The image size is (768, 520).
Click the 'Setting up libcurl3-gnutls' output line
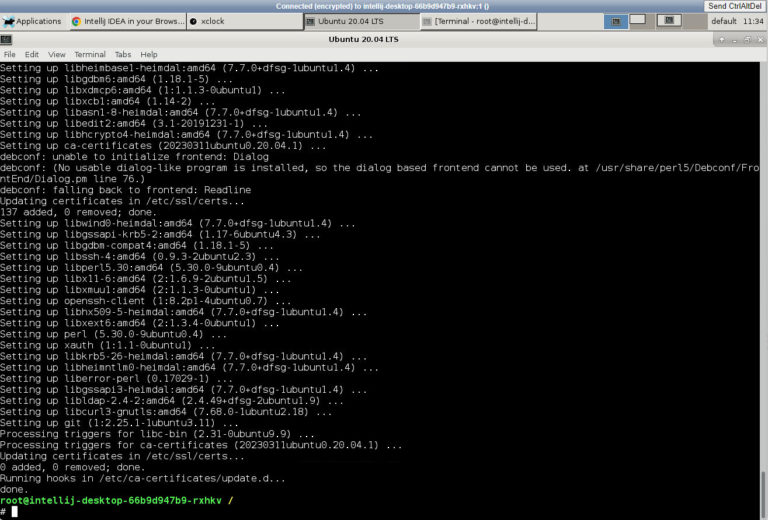click(x=166, y=412)
